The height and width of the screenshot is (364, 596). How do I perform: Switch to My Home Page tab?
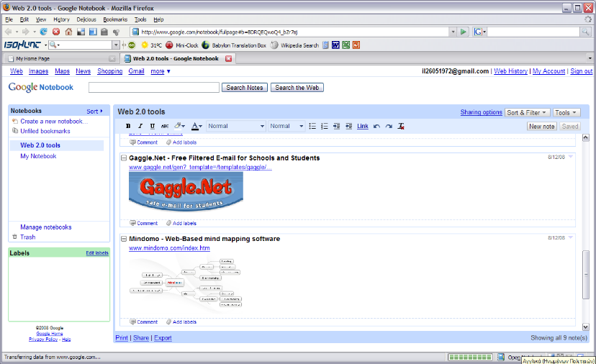(x=60, y=58)
